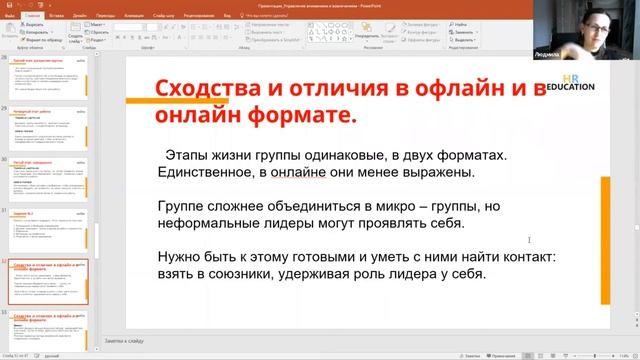Open the Упорядочить arrange menu

367,31
